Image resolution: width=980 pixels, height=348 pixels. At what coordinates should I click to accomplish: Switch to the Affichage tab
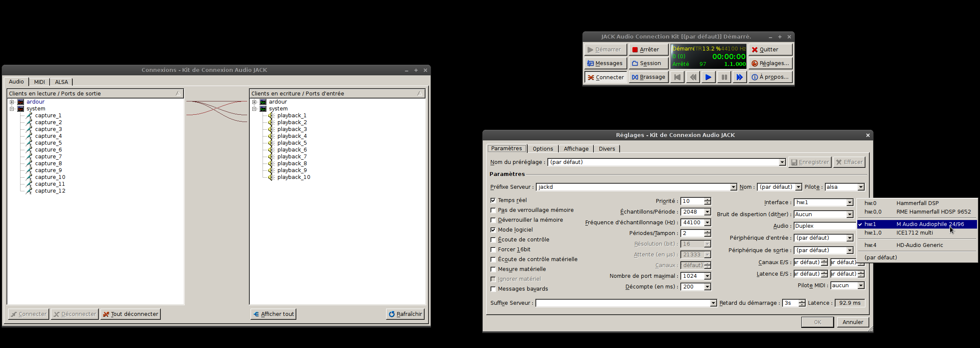coord(576,149)
